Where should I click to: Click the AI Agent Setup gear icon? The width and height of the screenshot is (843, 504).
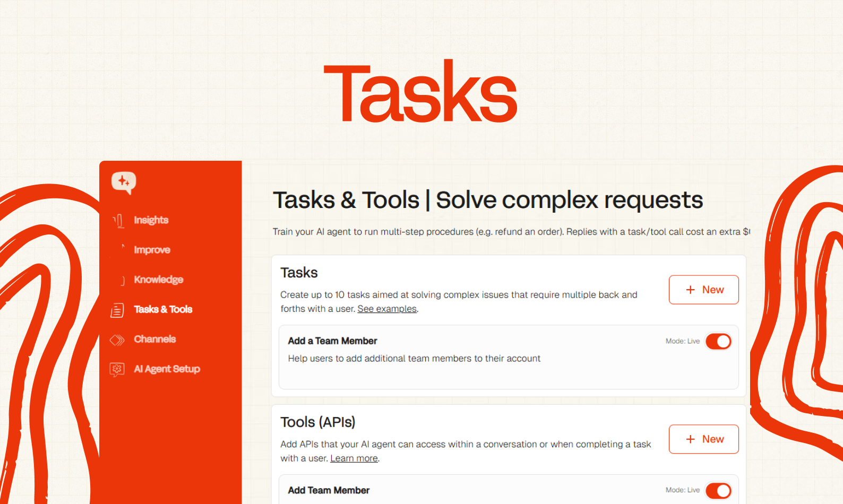117,369
